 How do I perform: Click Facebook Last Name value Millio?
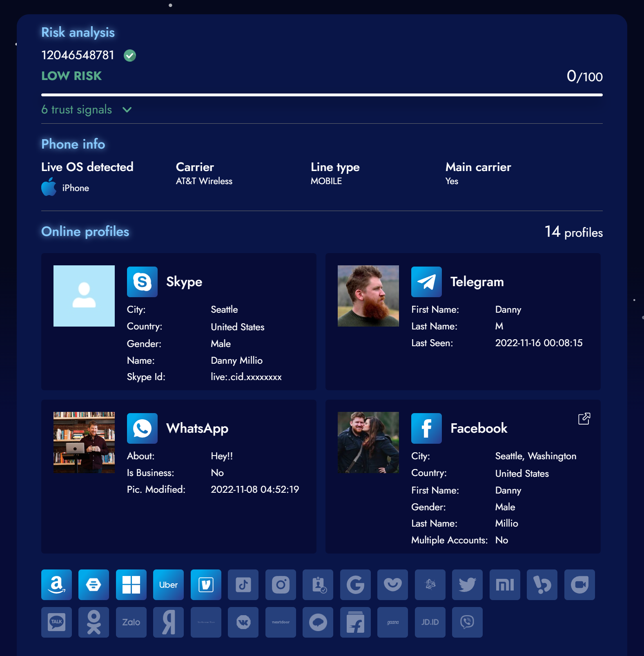506,523
